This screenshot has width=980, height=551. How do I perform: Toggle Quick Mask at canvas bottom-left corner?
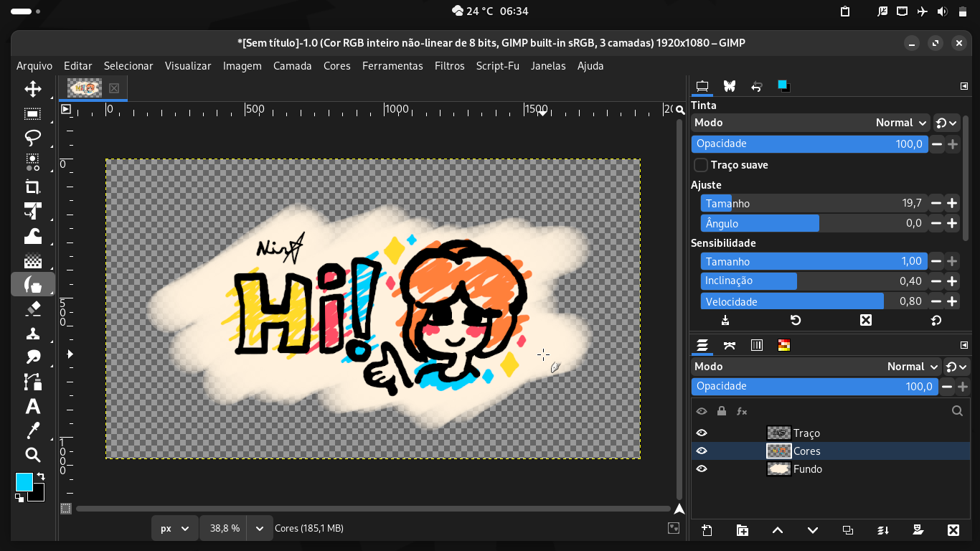click(x=66, y=509)
